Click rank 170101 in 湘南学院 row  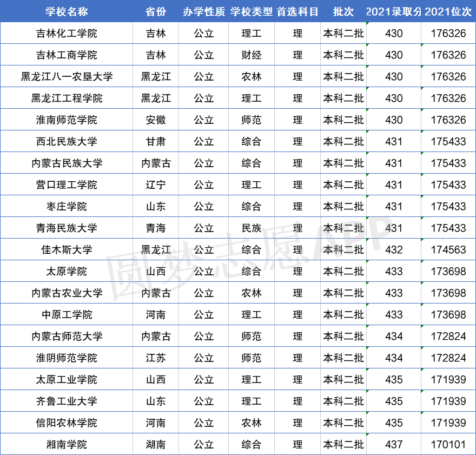point(448,444)
